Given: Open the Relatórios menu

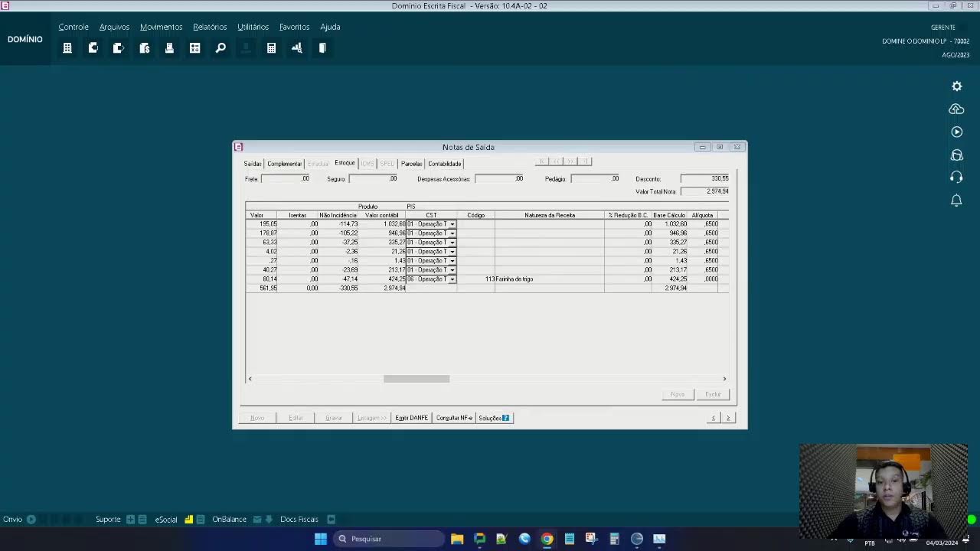Looking at the screenshot, I should [210, 27].
